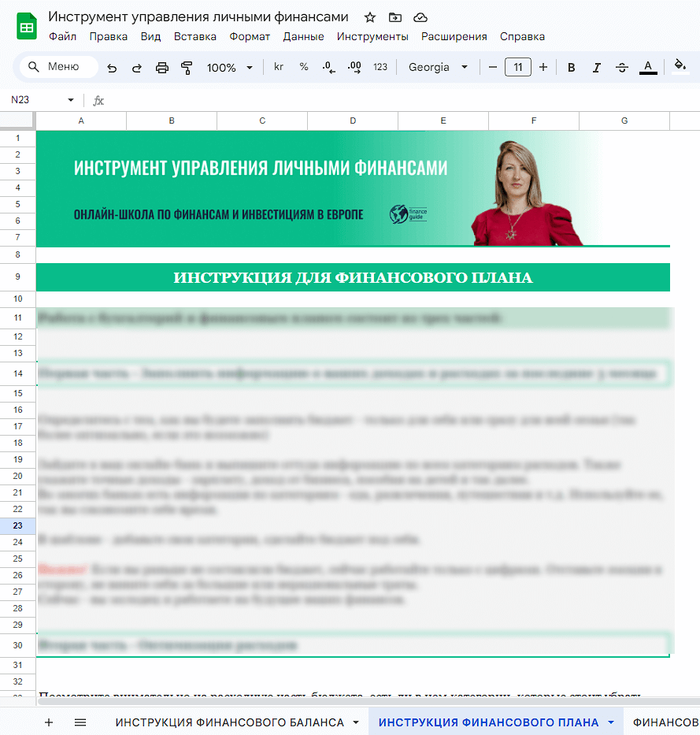
Task: Expand the Name box dropdown arrow
Action: pos(71,100)
